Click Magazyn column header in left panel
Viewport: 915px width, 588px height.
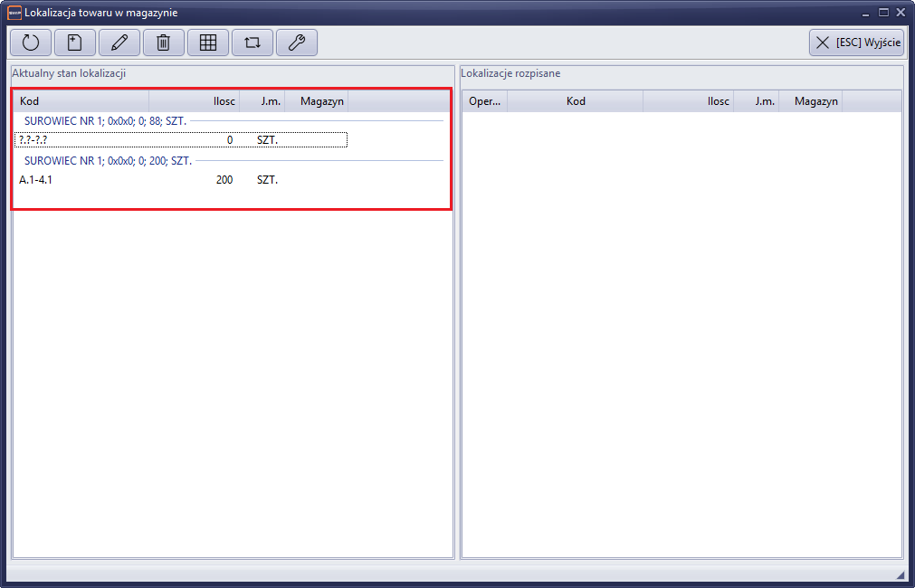pyautogui.click(x=317, y=101)
